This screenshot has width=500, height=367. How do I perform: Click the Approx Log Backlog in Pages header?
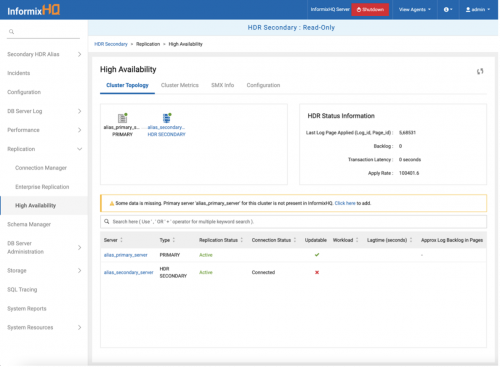pyautogui.click(x=452, y=240)
